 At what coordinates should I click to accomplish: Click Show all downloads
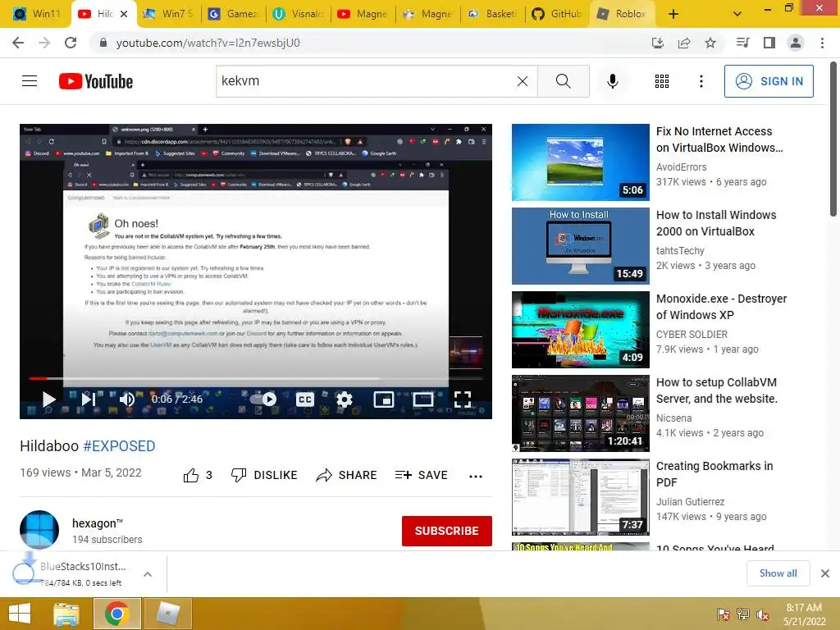(778, 573)
